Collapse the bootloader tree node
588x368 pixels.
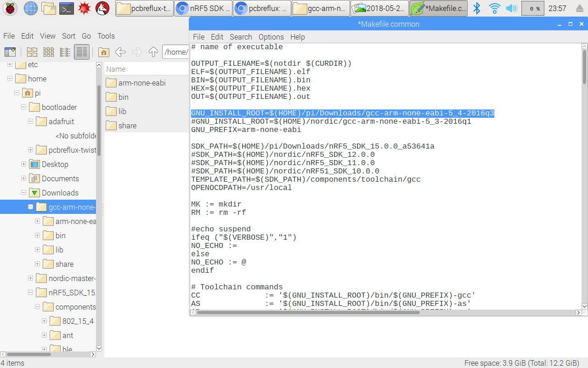coord(23,107)
